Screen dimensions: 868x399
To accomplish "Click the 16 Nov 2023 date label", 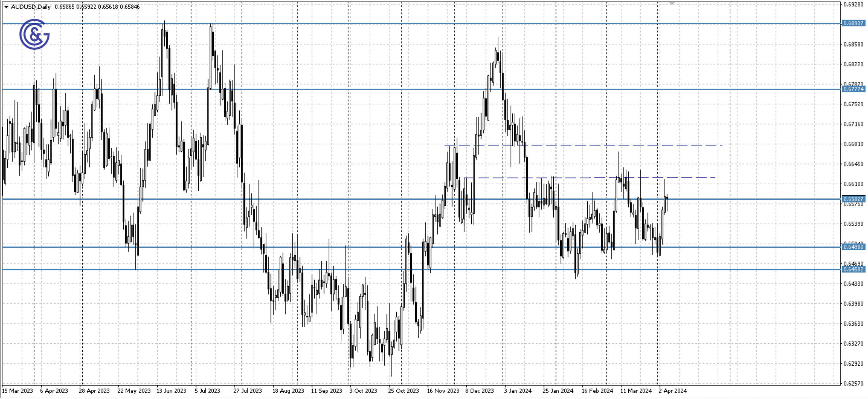I will click(443, 391).
